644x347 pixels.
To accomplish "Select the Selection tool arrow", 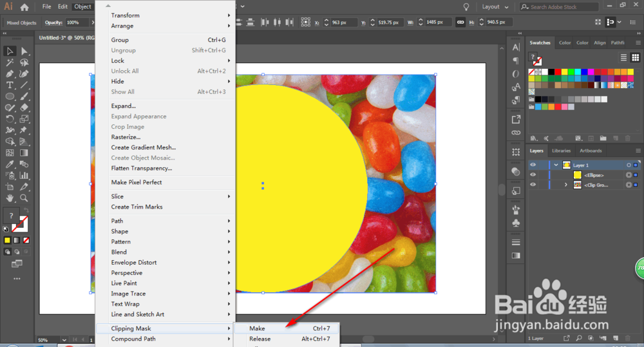I will [x=10, y=52].
